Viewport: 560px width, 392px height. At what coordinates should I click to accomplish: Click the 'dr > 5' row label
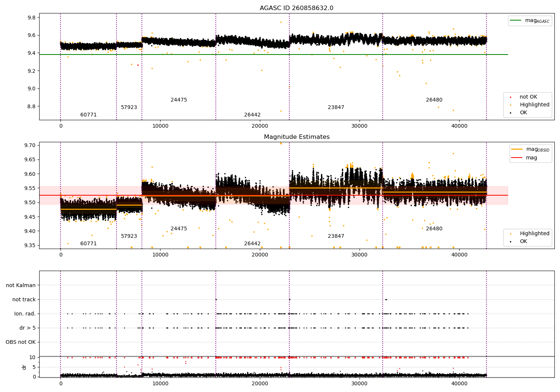pyautogui.click(x=28, y=328)
